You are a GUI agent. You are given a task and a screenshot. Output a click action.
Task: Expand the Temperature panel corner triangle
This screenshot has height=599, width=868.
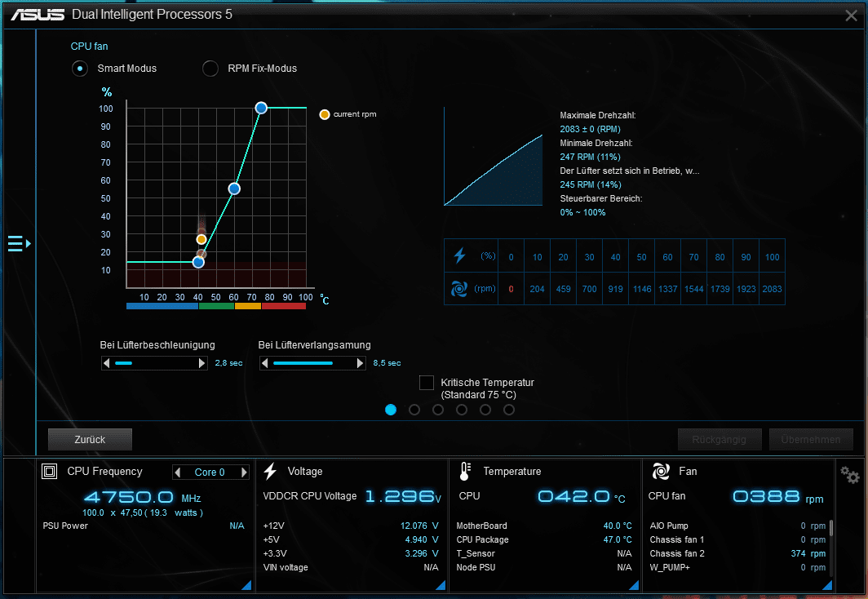pyautogui.click(x=634, y=584)
